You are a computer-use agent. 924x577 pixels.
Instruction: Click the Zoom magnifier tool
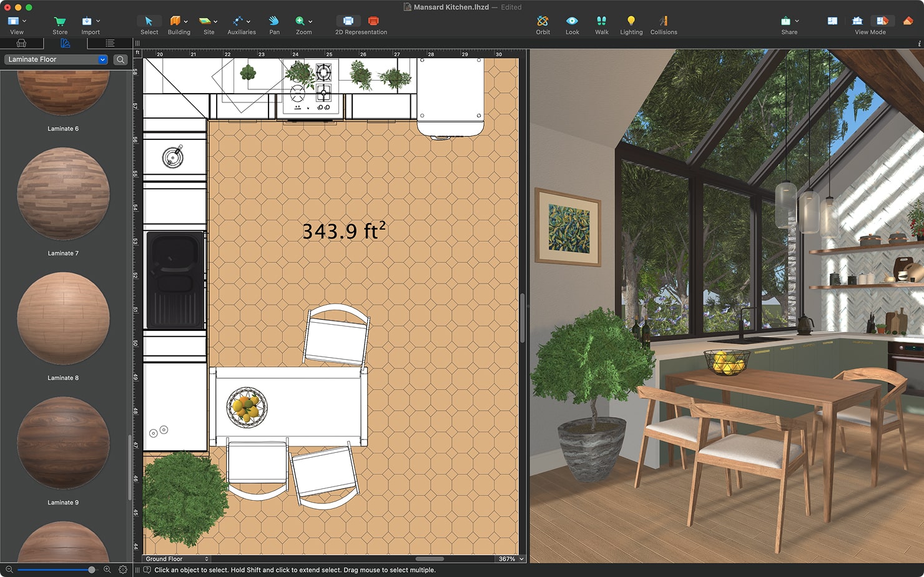pos(300,21)
